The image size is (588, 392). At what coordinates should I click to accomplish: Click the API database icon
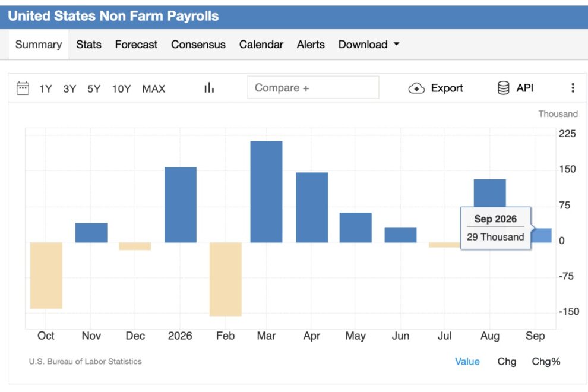(503, 88)
